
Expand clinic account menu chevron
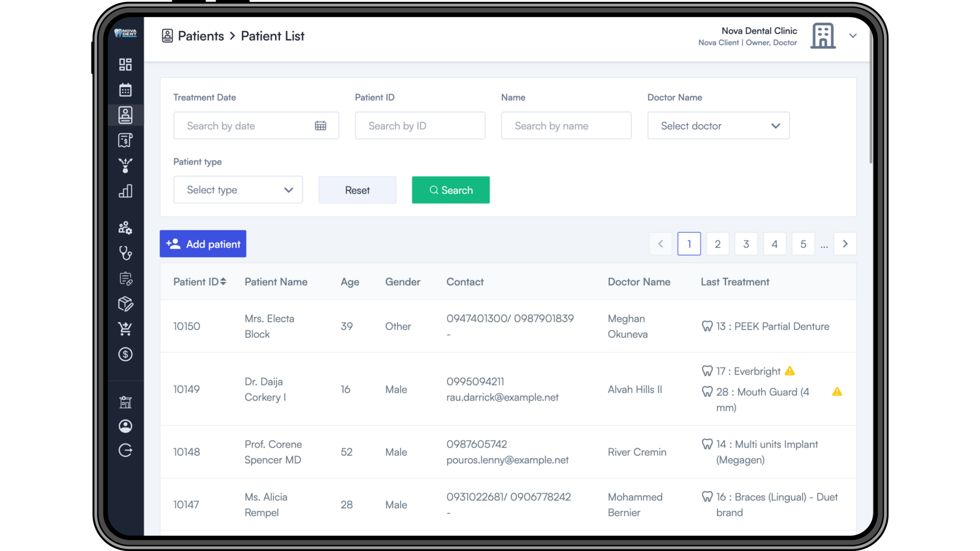(853, 36)
